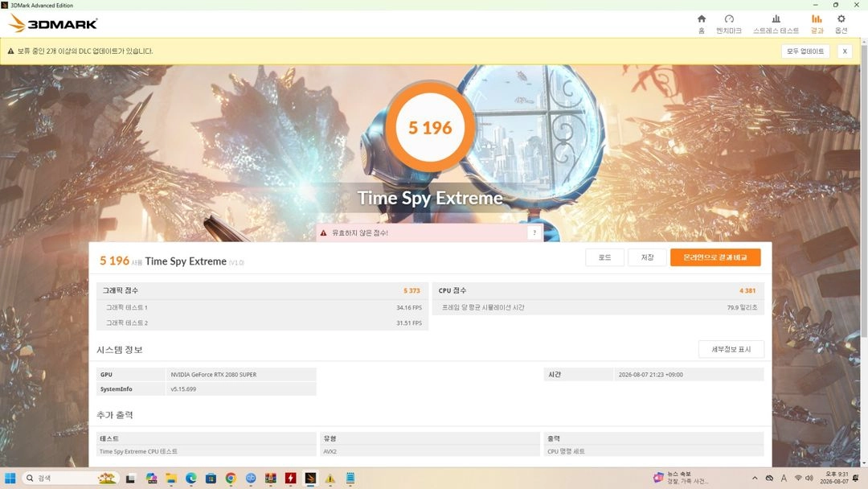Click 모두 업데이트 (Update all) button
This screenshot has height=489, width=868.
tap(805, 51)
